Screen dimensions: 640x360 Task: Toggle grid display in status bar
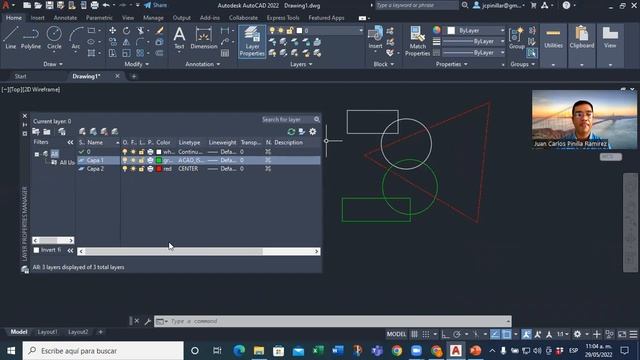click(414, 334)
